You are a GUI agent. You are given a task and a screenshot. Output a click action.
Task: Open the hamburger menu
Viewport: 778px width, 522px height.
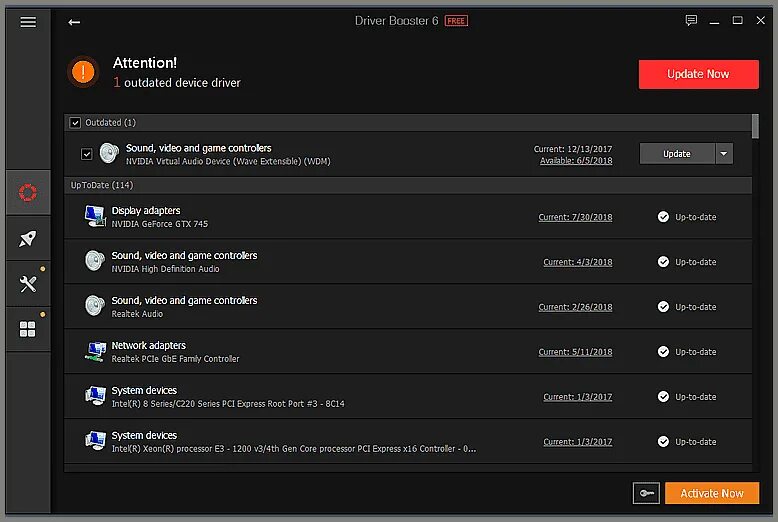28,22
